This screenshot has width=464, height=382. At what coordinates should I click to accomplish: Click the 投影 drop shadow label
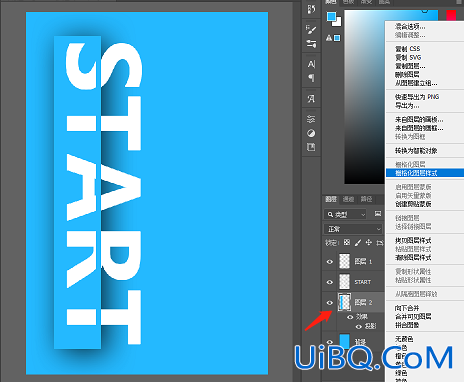[x=370, y=327]
